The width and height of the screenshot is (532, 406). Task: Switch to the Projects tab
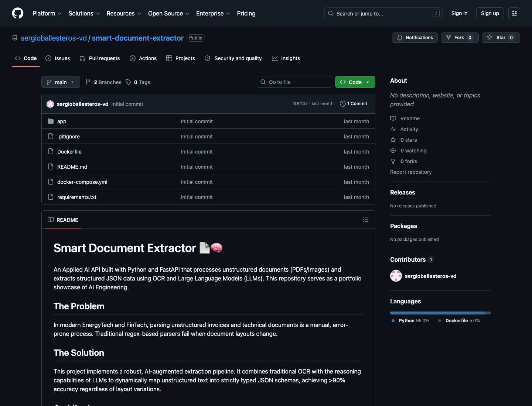click(181, 58)
